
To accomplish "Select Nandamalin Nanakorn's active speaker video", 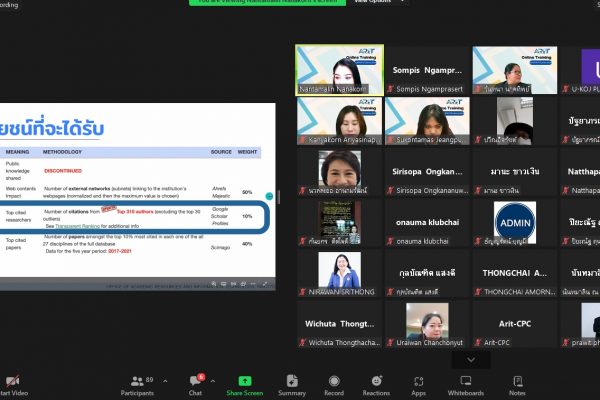I will coord(339,70).
